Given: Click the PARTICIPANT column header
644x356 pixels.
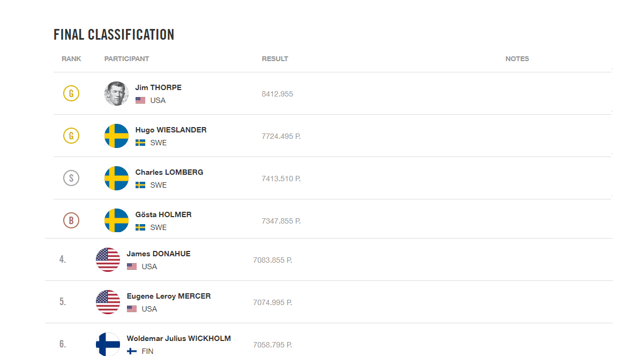Looking at the screenshot, I should pyautogui.click(x=127, y=59).
